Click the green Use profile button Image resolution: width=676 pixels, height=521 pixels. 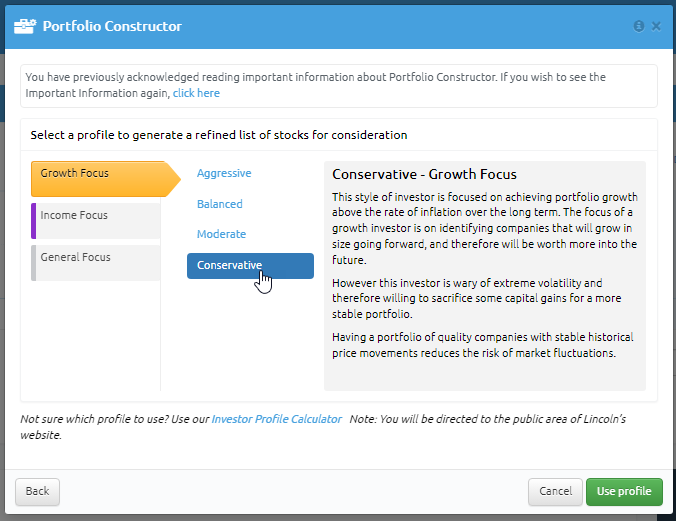pos(624,491)
